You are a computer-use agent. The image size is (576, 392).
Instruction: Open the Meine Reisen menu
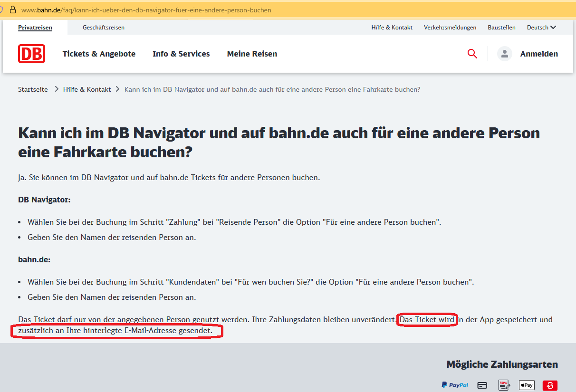click(252, 54)
